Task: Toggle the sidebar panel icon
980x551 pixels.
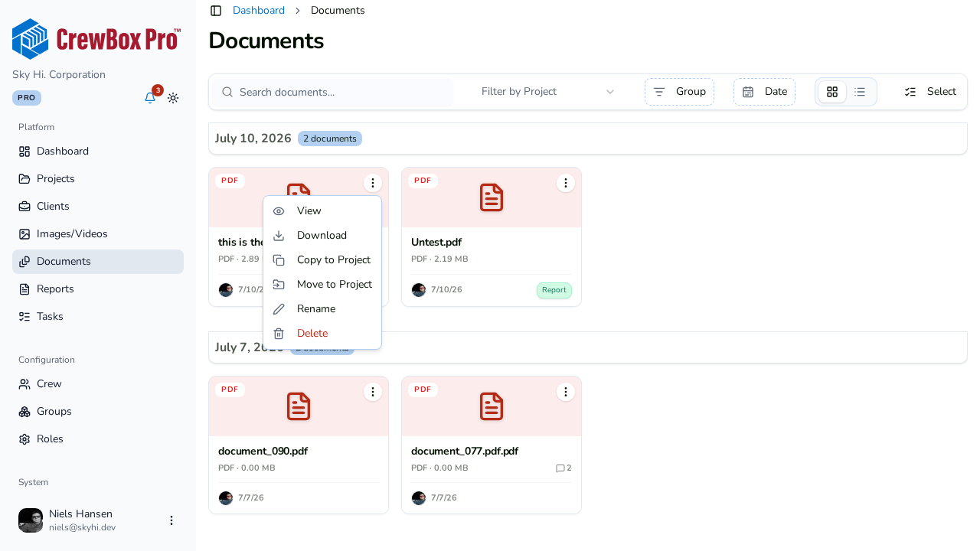Action: click(x=216, y=11)
